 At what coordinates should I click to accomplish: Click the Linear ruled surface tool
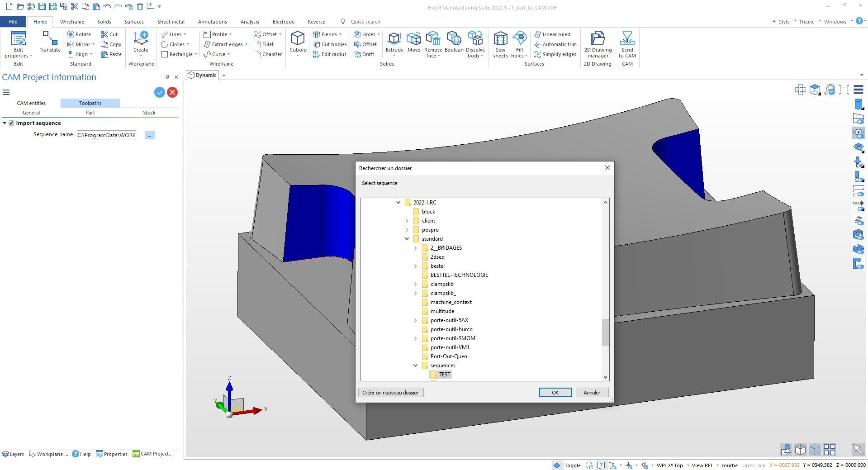click(x=552, y=34)
